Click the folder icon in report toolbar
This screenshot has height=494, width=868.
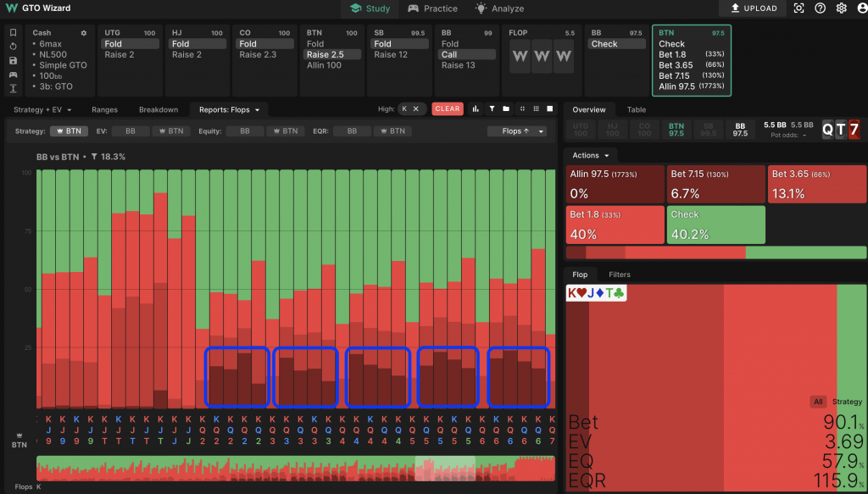pyautogui.click(x=506, y=109)
